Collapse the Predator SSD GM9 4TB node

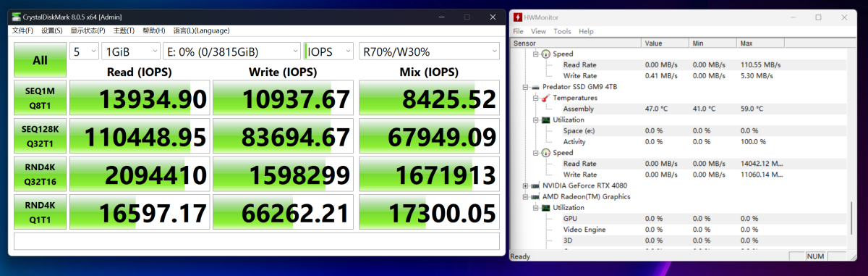[525, 87]
